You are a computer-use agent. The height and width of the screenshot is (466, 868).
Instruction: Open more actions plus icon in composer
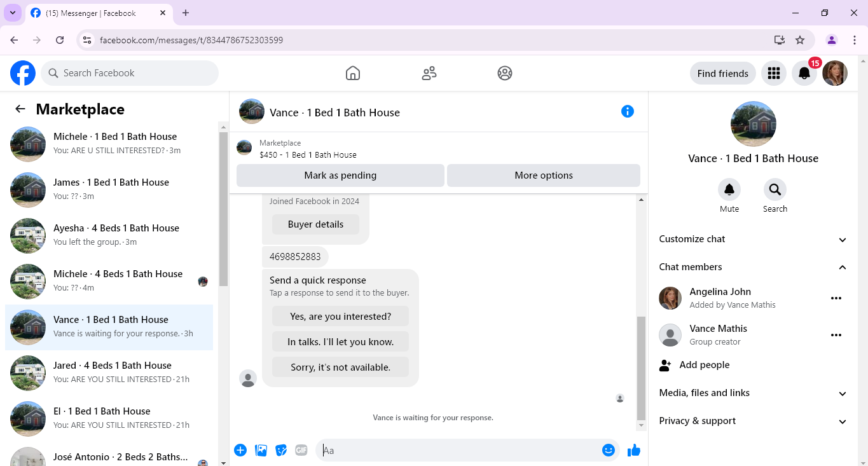coord(240,450)
